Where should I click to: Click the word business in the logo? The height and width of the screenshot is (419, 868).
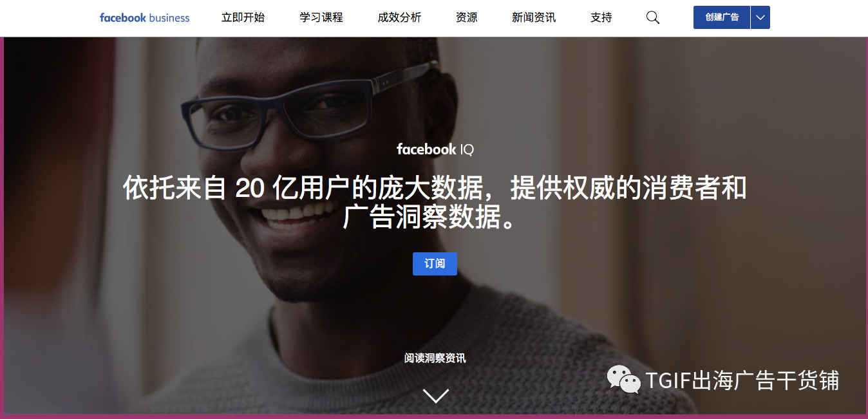pyautogui.click(x=169, y=18)
